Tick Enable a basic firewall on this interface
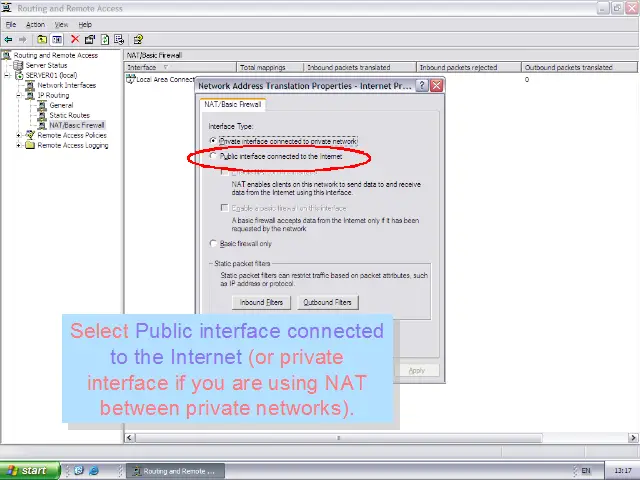This screenshot has height=480, width=640. pyautogui.click(x=224, y=208)
